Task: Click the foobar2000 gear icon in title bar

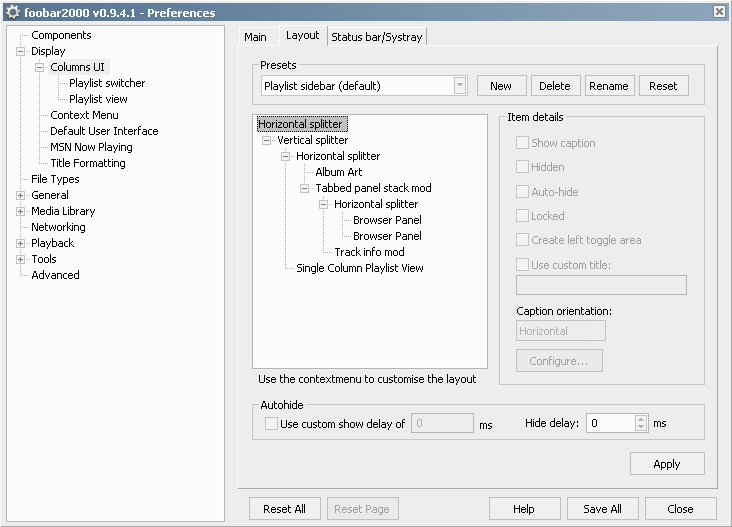Action: (x=12, y=12)
